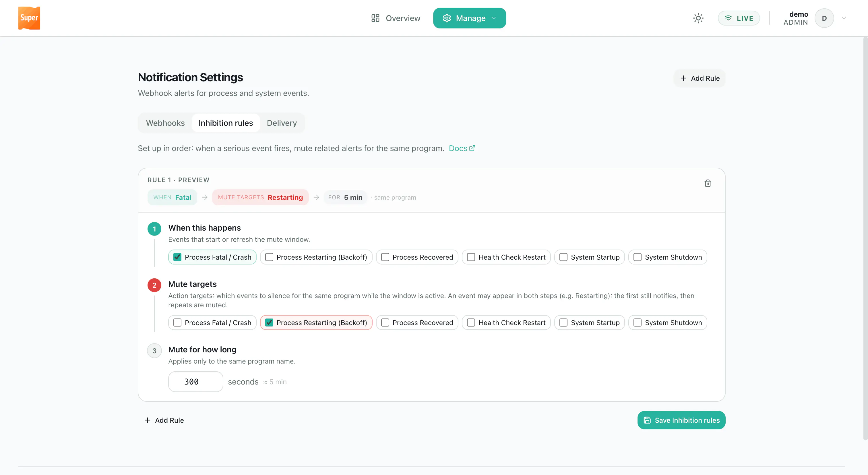Check Health Check Restart under Mute targets

506,323
